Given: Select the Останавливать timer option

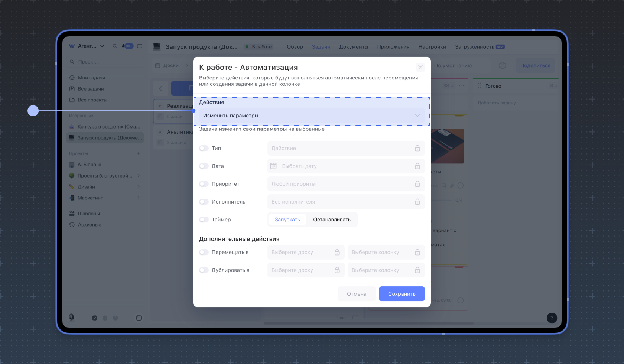Looking at the screenshot, I should [332, 220].
